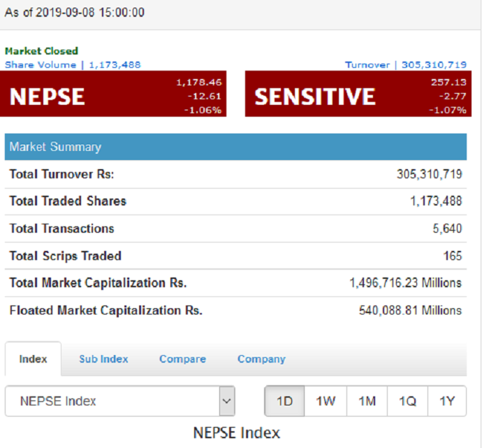Switch to the Index tab
The image size is (489, 448).
click(33, 359)
